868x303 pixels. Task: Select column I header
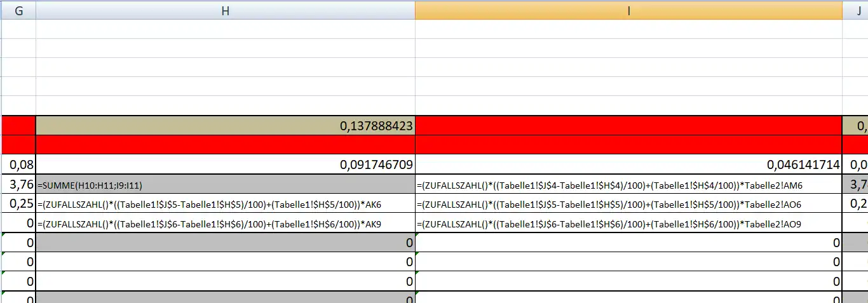point(628,10)
